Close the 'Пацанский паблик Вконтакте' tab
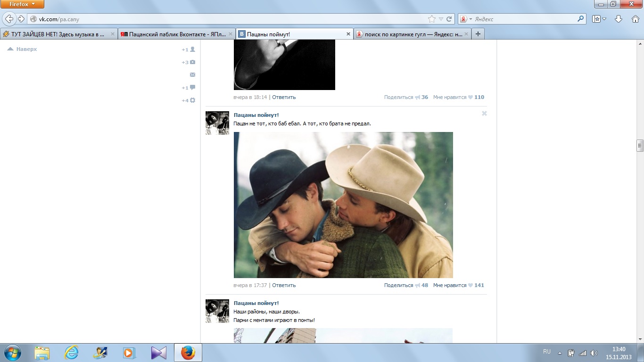644x362 pixels. pos(231,34)
